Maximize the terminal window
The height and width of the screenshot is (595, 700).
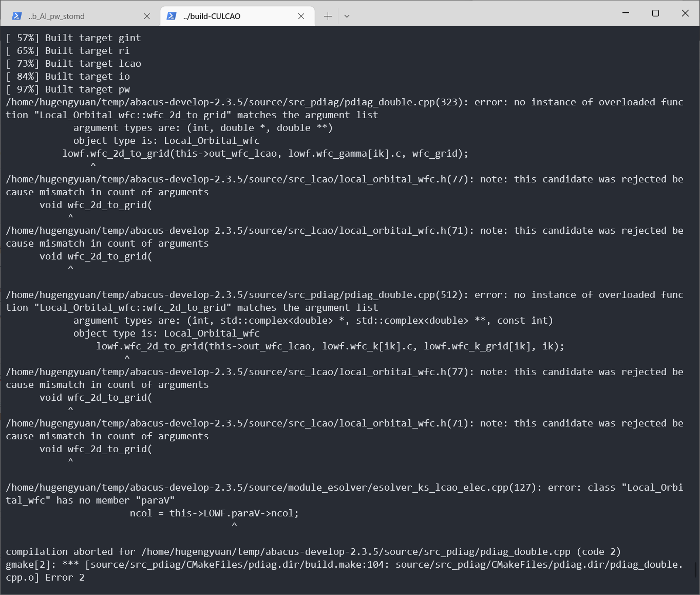(655, 13)
